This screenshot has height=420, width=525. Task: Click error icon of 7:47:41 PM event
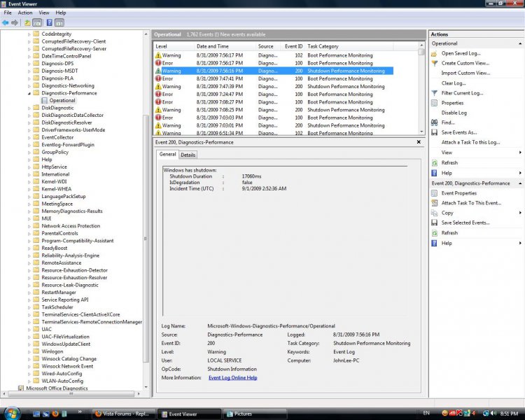click(x=158, y=78)
